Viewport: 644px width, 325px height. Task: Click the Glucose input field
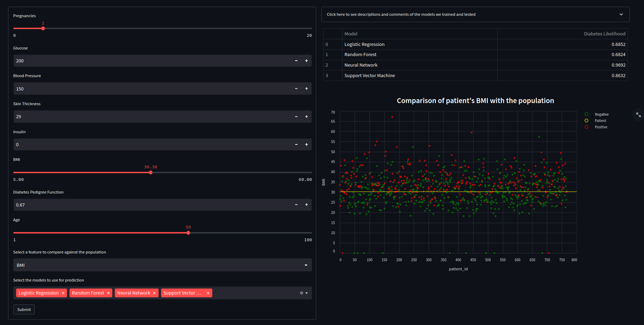(x=151, y=61)
